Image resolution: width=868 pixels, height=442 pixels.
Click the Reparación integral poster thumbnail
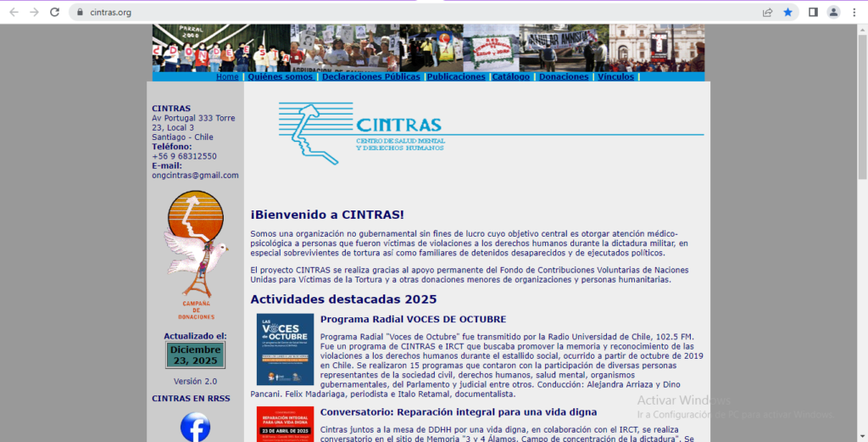(285, 424)
